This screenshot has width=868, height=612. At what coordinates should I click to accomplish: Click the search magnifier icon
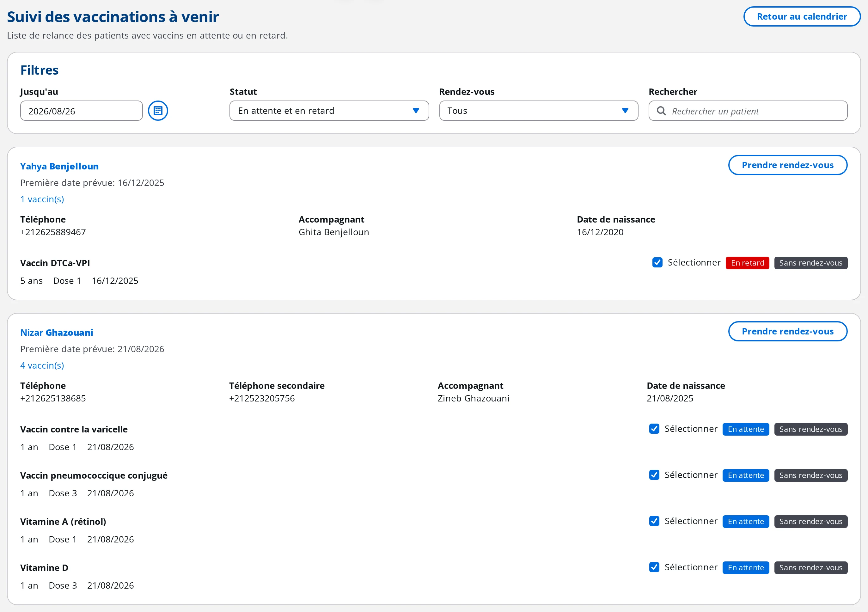[x=661, y=111]
